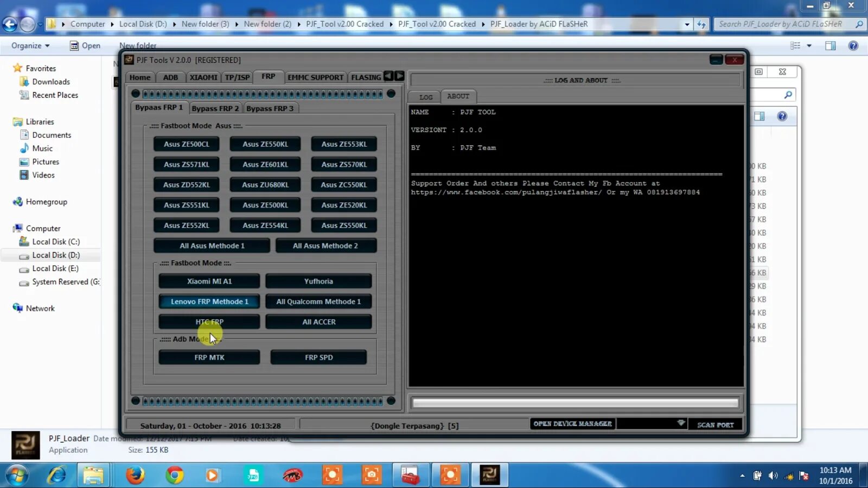Toggle the Explorer preview pane

[x=830, y=46]
